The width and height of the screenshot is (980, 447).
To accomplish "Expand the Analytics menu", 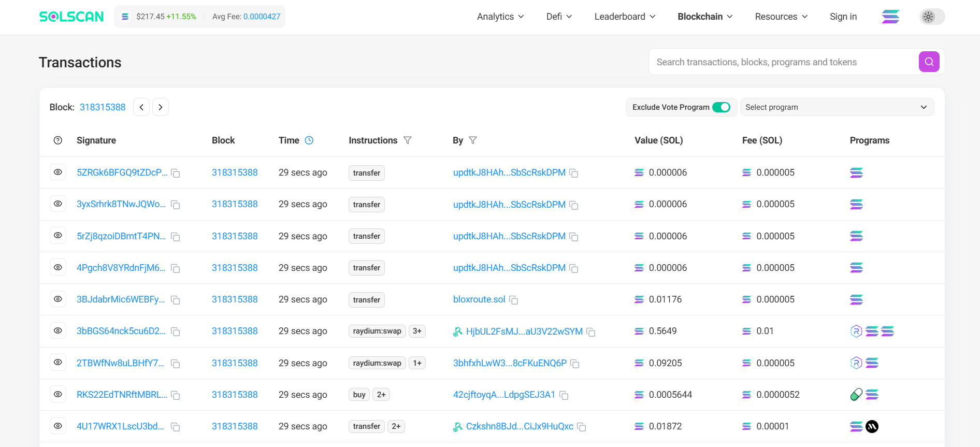I will pyautogui.click(x=500, y=17).
